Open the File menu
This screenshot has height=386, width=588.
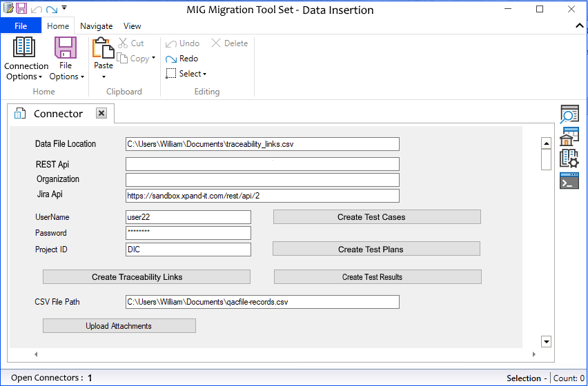(21, 26)
